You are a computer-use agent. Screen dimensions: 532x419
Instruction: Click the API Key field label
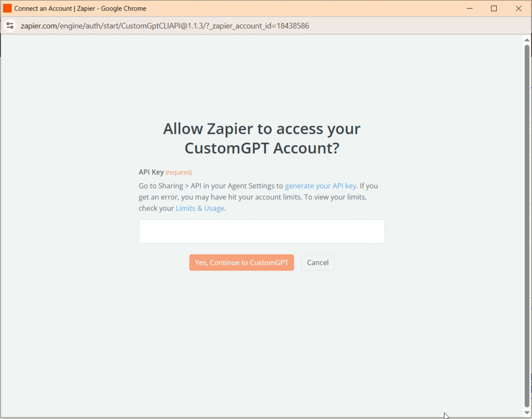click(150, 172)
